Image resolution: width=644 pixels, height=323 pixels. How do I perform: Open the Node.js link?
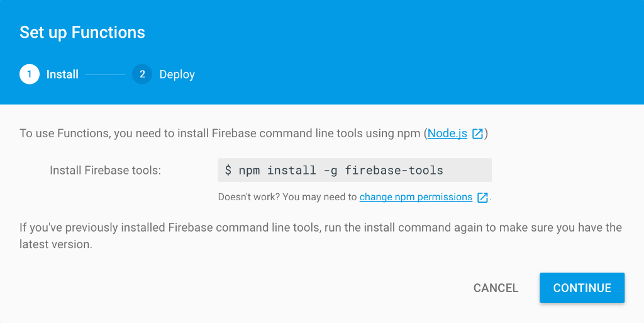(x=447, y=133)
